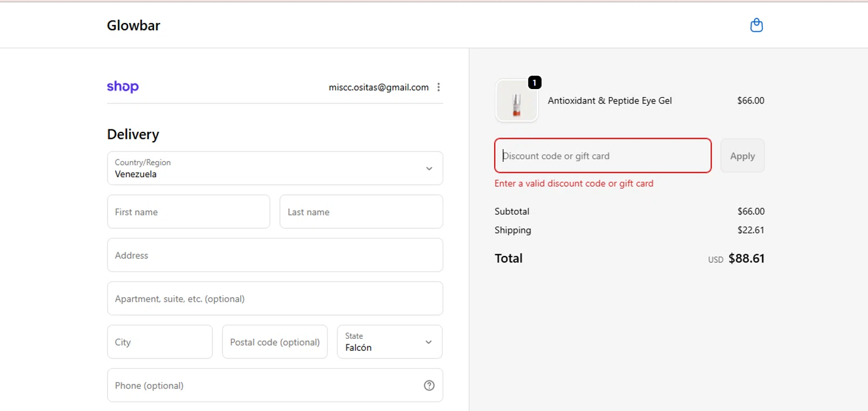Focus the Last name field
This screenshot has width=868, height=411.
(x=361, y=212)
